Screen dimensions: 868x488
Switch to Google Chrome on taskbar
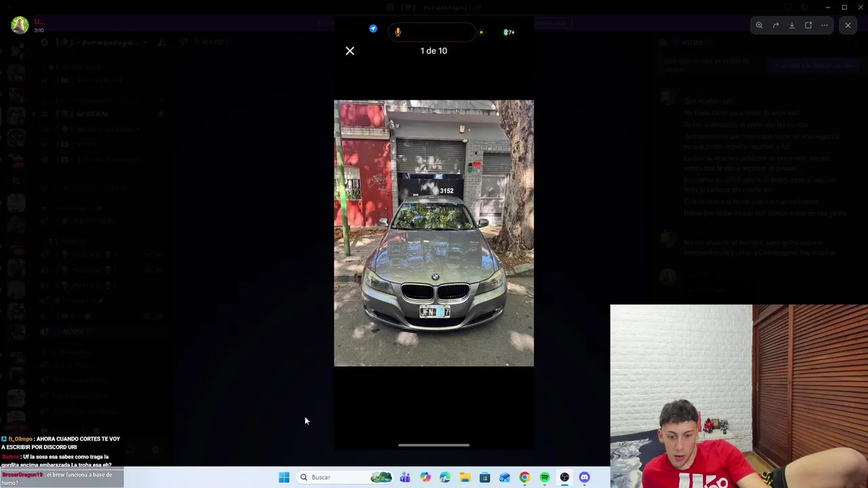coord(525,477)
